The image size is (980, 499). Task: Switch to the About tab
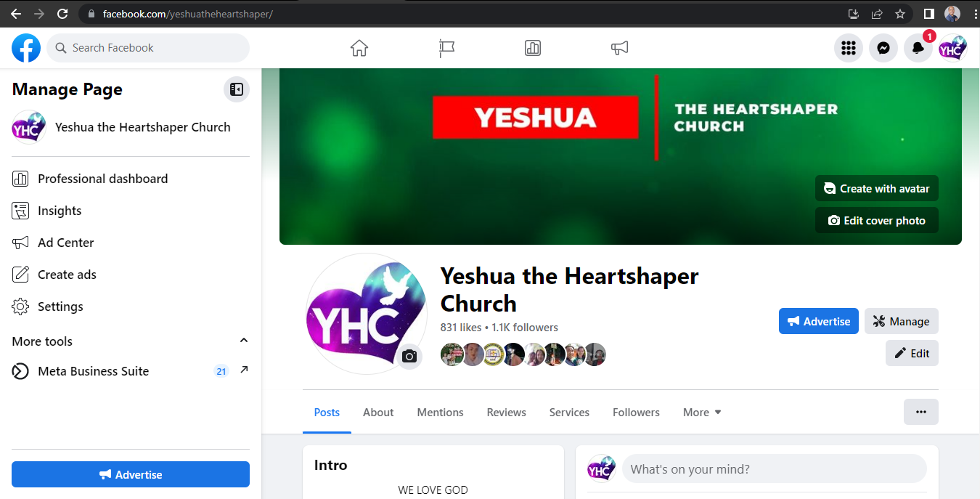point(378,412)
